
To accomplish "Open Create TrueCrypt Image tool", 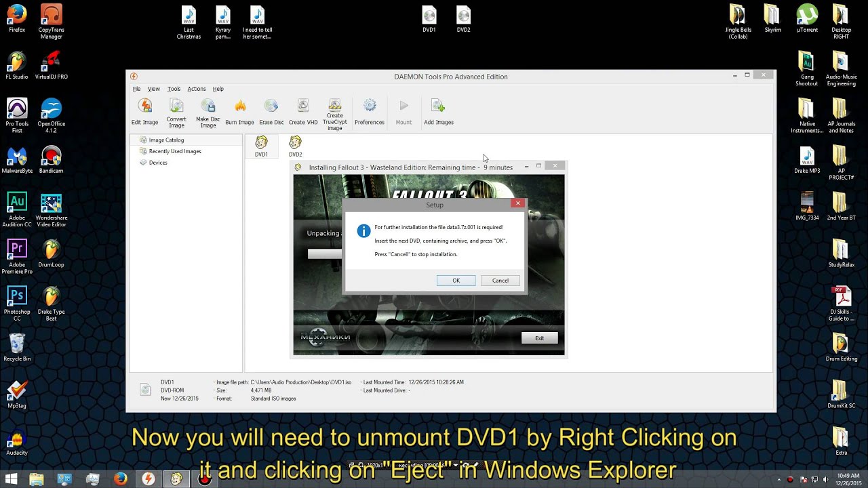I will (335, 115).
